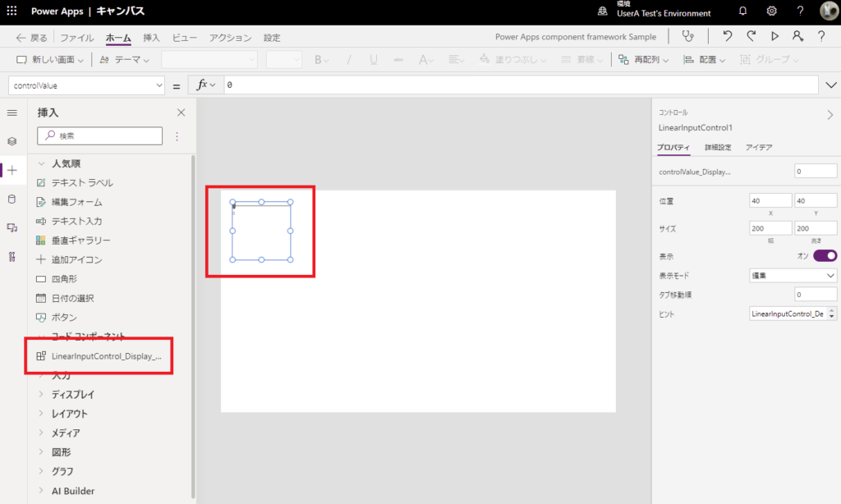Image resolution: width=841 pixels, height=504 pixels.
Task: Open the environment selector icon
Action: click(603, 11)
